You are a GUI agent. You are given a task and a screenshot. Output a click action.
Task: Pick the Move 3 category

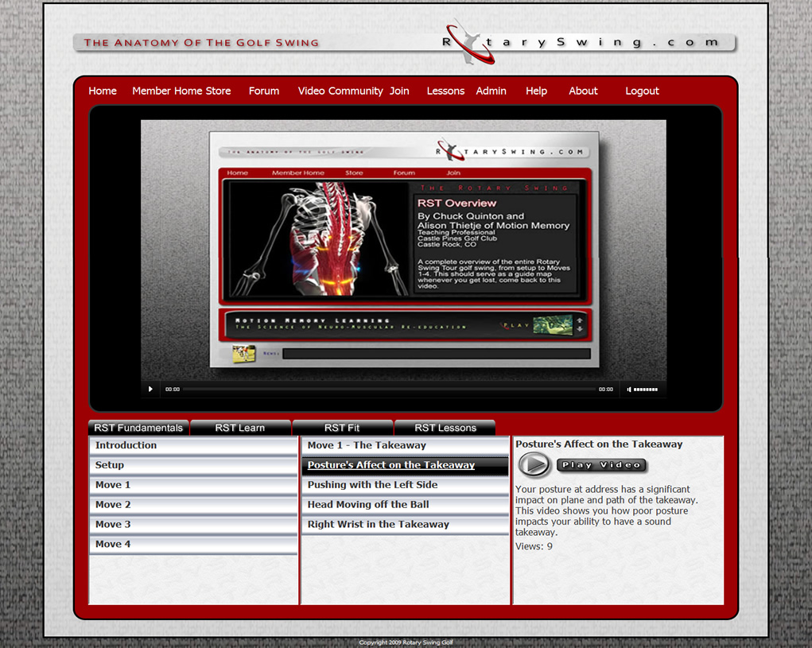tap(194, 524)
